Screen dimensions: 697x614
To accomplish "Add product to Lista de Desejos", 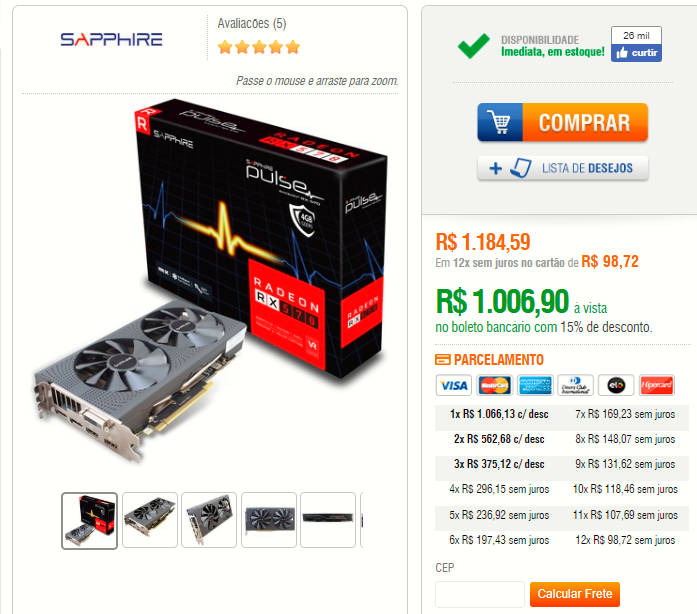I will [563, 168].
